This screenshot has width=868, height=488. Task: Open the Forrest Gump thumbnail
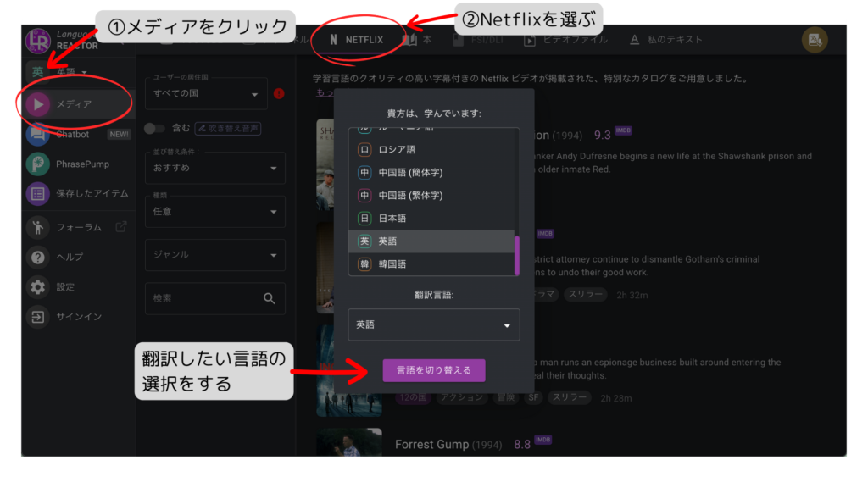(x=349, y=442)
